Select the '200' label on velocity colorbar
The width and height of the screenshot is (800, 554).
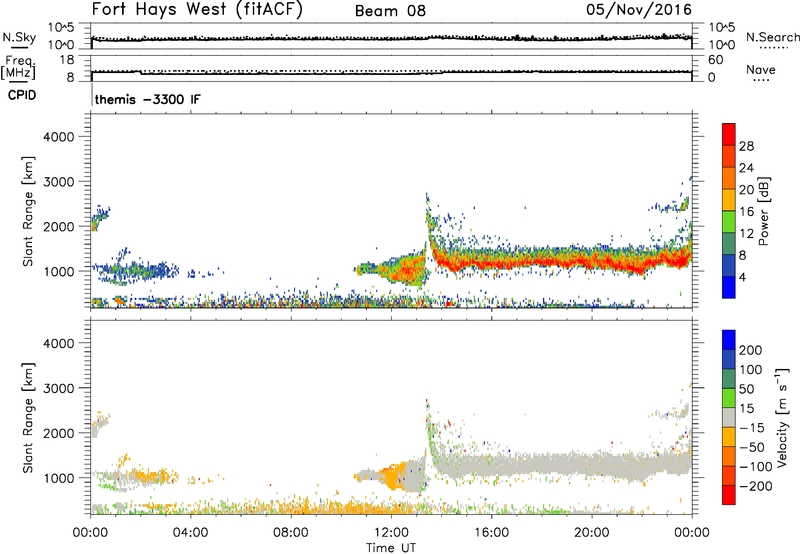tap(751, 350)
